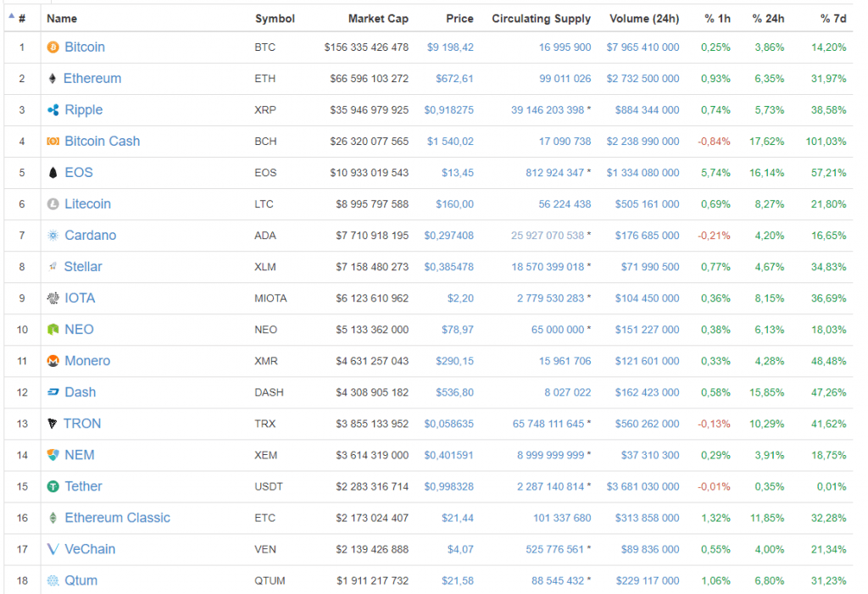Image resolution: width=868 pixels, height=594 pixels.
Task: Click the green NEO logo icon
Action: (x=53, y=330)
